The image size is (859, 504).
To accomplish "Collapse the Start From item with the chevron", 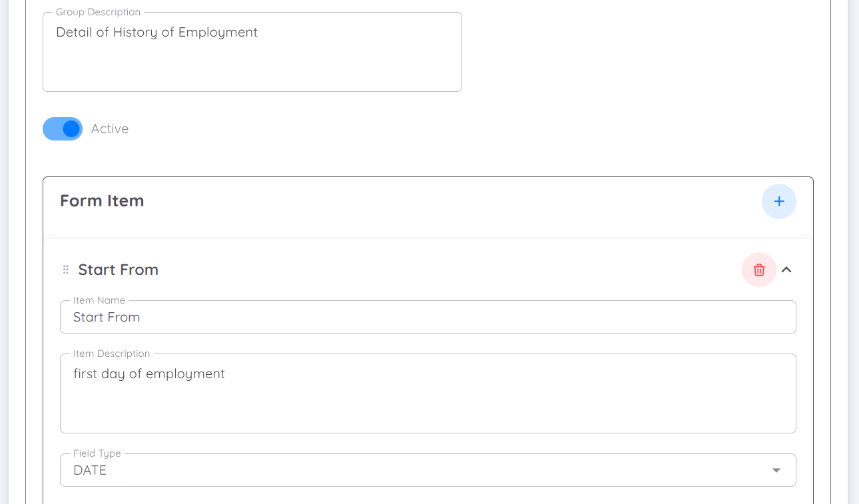I will 786,270.
